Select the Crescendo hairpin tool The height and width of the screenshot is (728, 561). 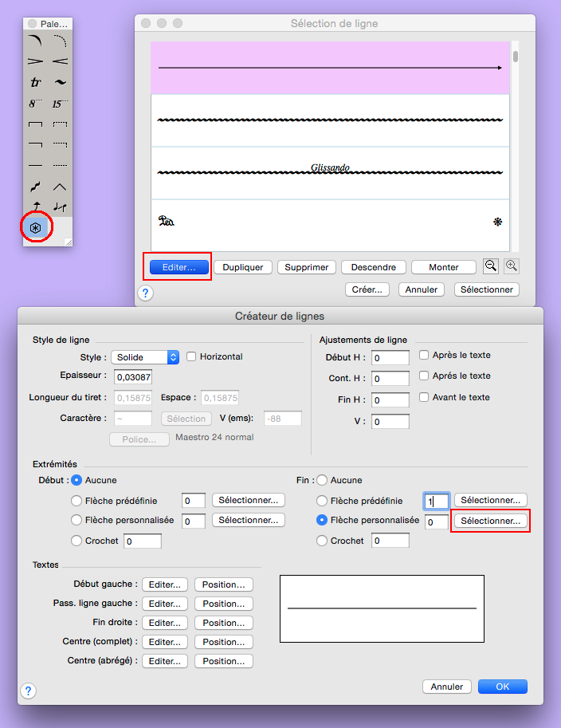point(60,61)
